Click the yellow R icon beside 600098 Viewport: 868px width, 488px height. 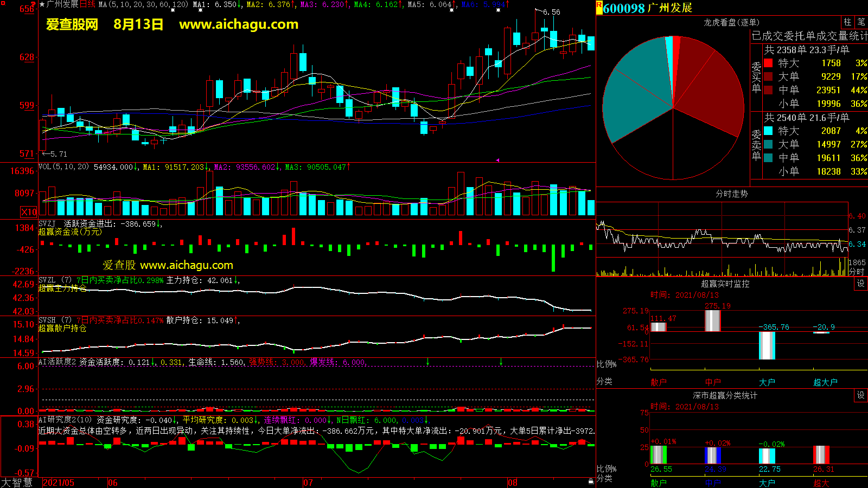599,7
